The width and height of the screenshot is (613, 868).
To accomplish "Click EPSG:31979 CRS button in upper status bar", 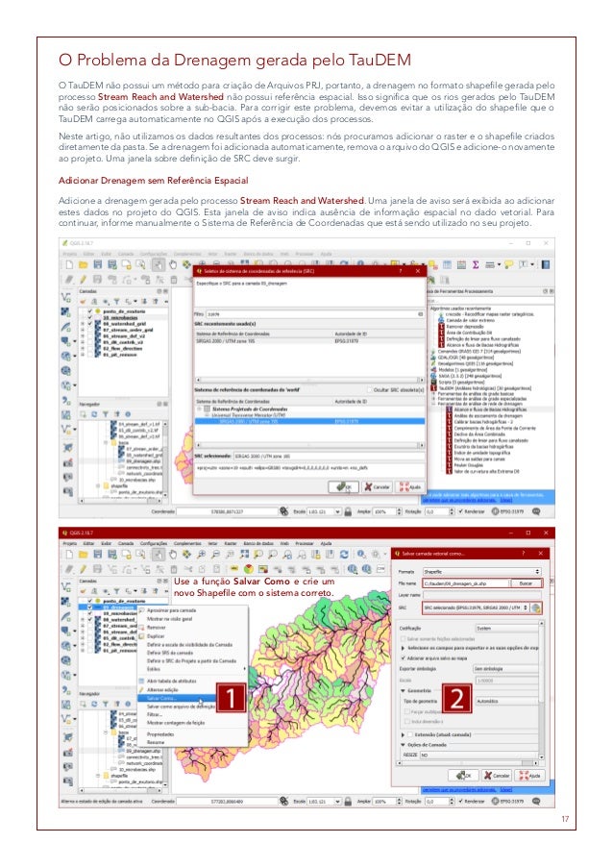I will pyautogui.click(x=507, y=511).
